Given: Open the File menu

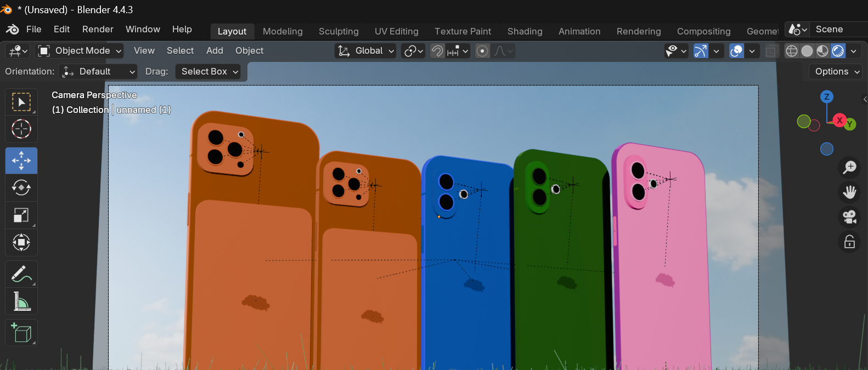Looking at the screenshot, I should click(33, 29).
